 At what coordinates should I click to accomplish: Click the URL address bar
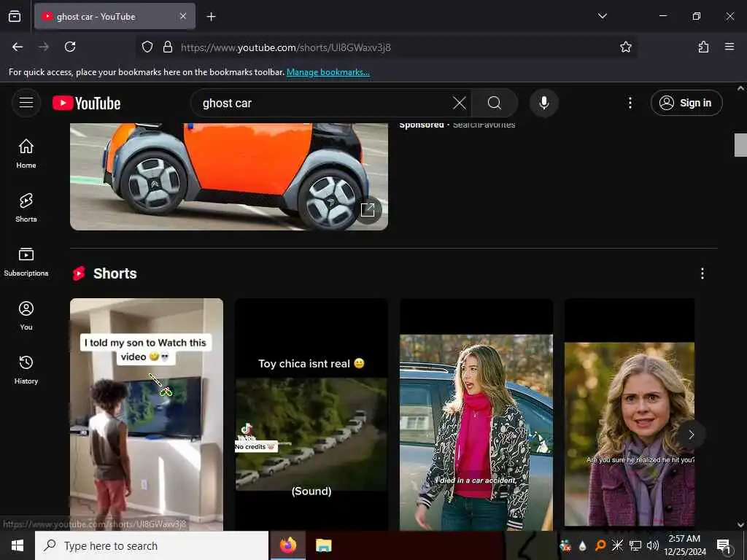[386, 47]
